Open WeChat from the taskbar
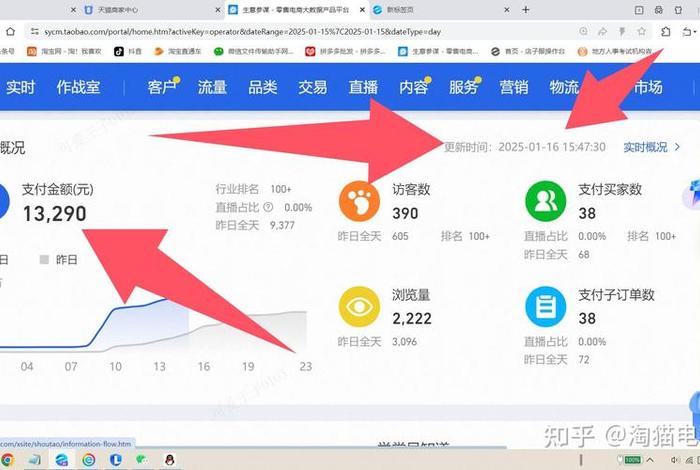The width and height of the screenshot is (700, 470). [142, 459]
